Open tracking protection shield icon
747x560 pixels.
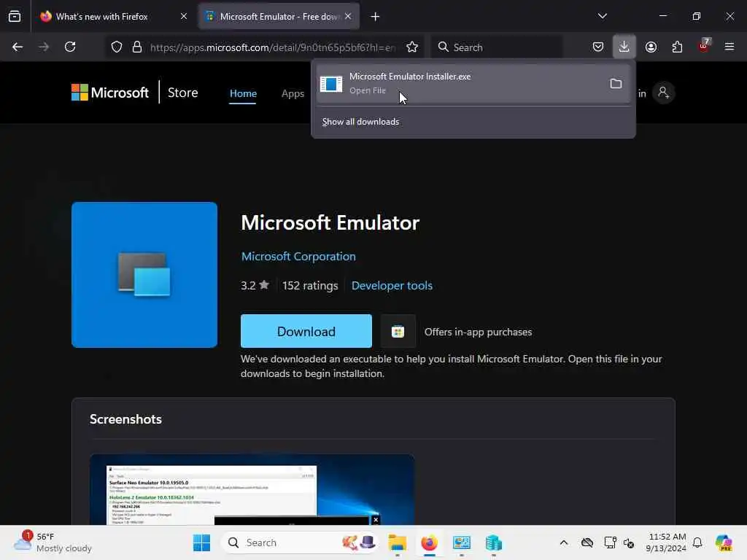pyautogui.click(x=117, y=47)
